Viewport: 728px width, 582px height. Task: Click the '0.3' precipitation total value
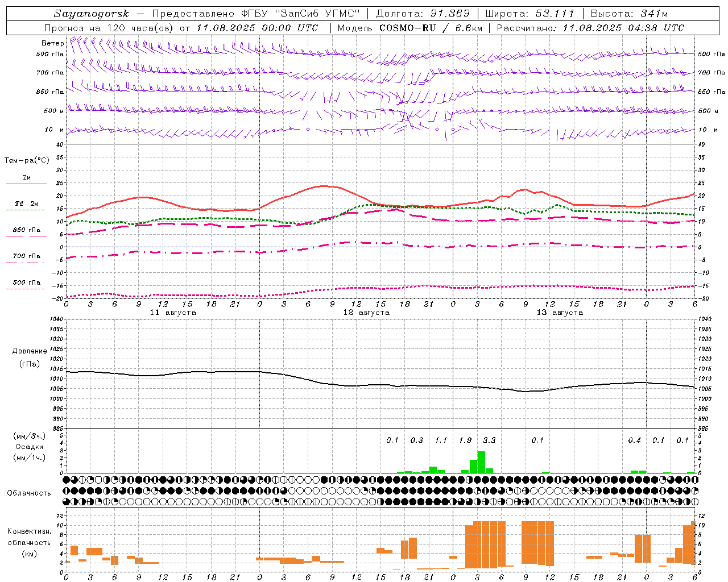coord(417,440)
